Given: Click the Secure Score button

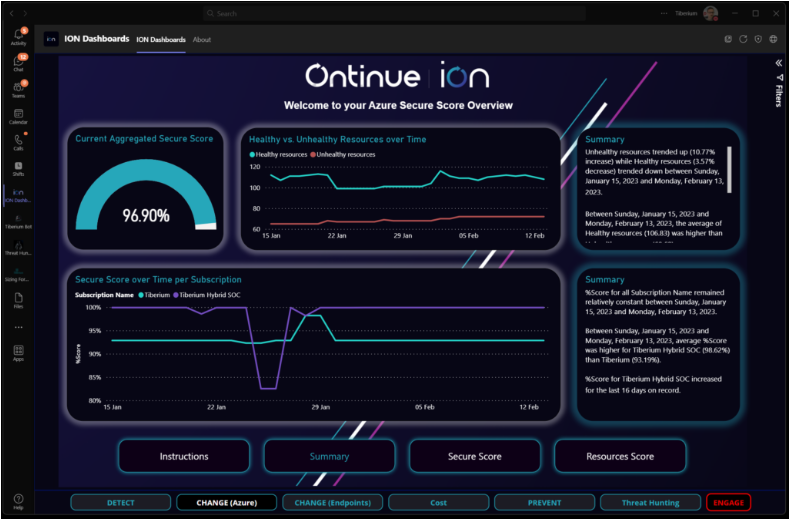Looking at the screenshot, I should (x=475, y=456).
